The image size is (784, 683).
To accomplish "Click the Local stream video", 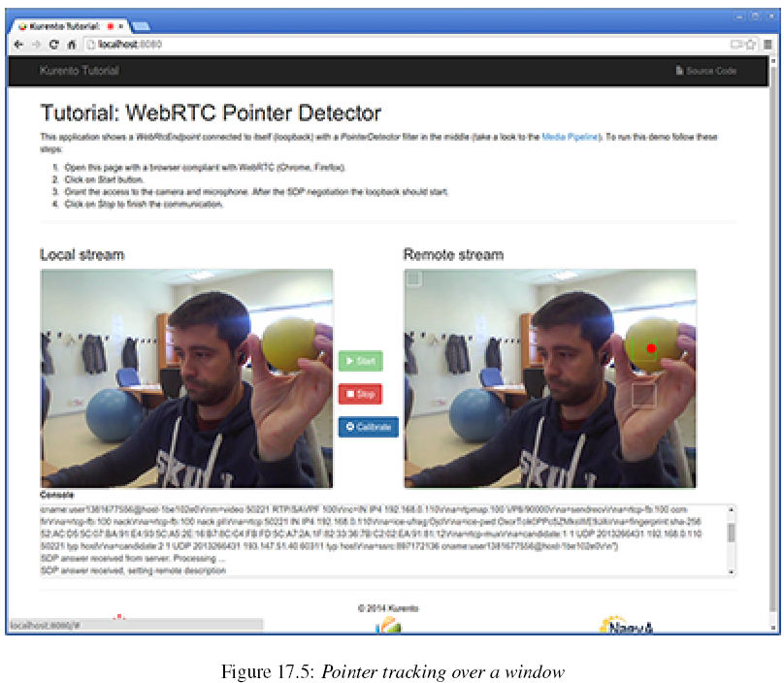I will pos(186,378).
